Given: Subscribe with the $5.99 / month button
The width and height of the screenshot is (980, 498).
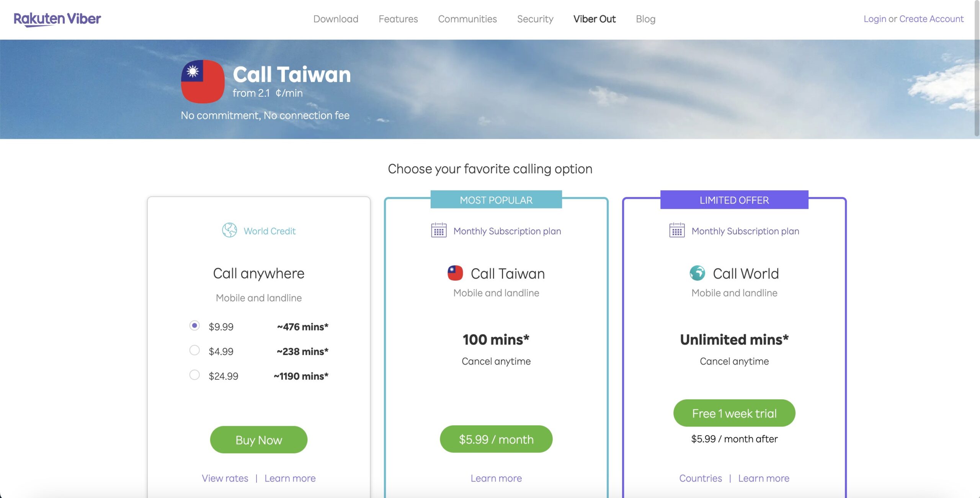Looking at the screenshot, I should click(x=496, y=439).
